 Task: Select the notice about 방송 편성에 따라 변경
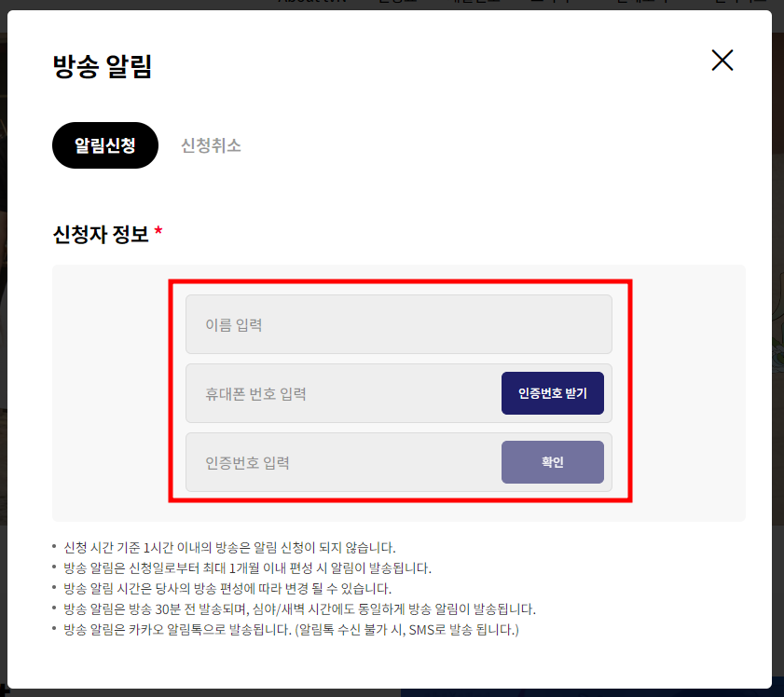click(x=227, y=589)
